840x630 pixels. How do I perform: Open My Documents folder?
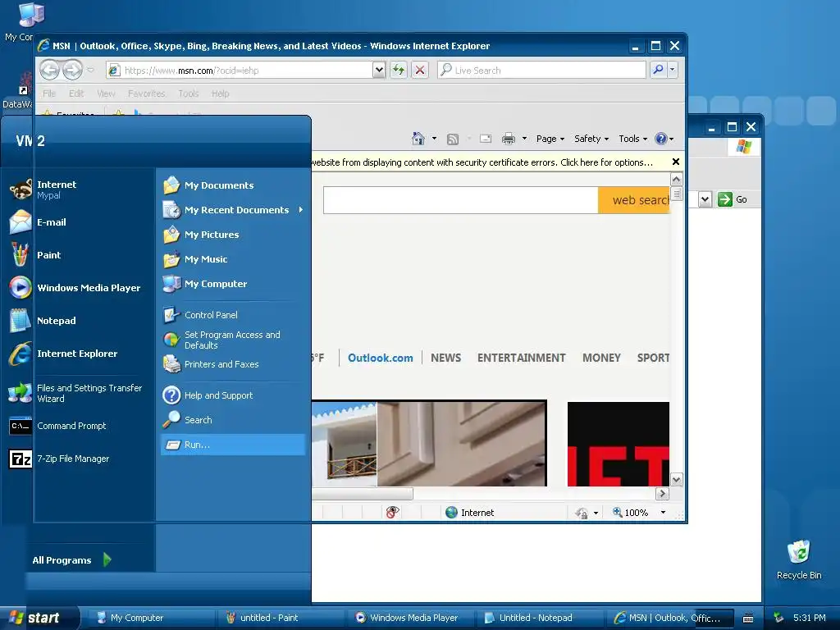point(233,185)
